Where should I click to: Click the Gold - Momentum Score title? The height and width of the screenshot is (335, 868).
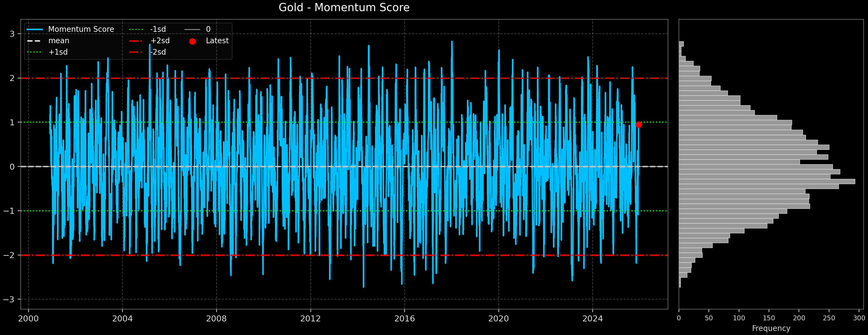(x=344, y=7)
